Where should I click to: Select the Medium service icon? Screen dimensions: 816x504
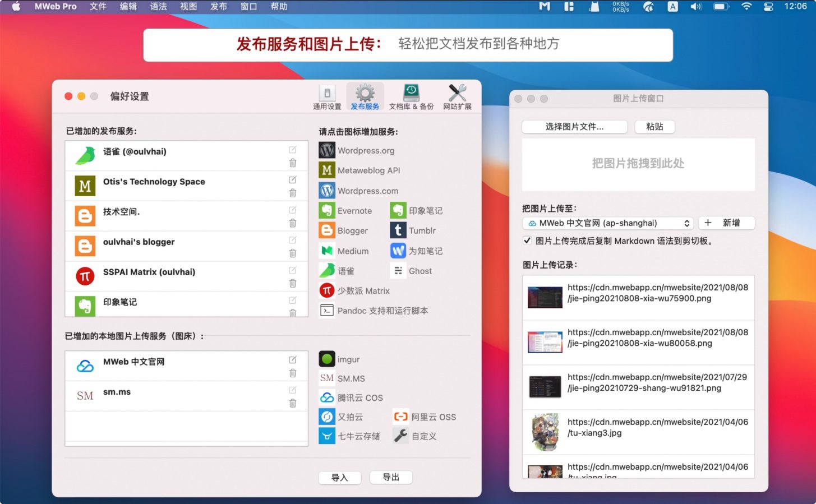click(x=327, y=251)
